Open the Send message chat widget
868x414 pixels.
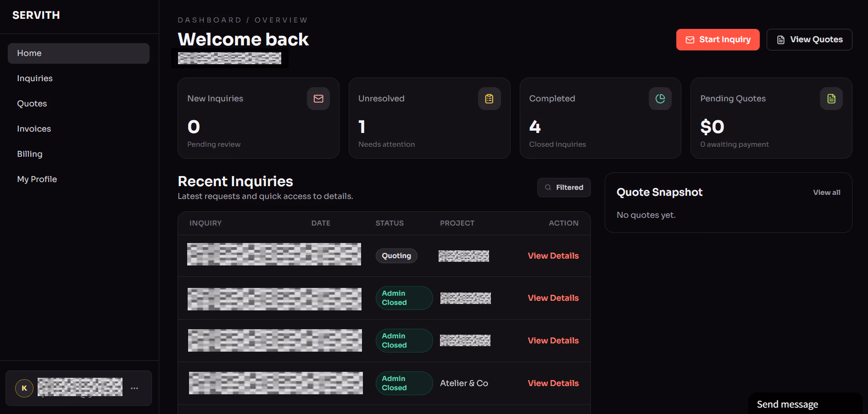(x=787, y=404)
